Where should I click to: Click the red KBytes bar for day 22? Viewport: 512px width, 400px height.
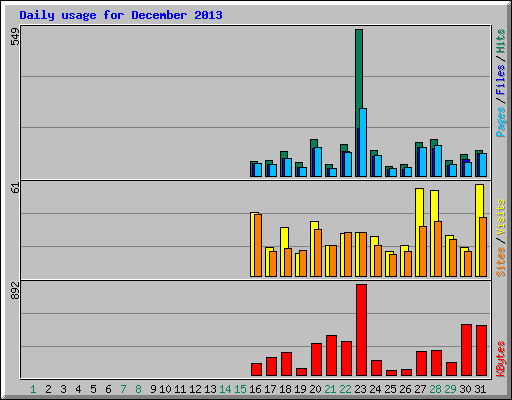click(346, 358)
